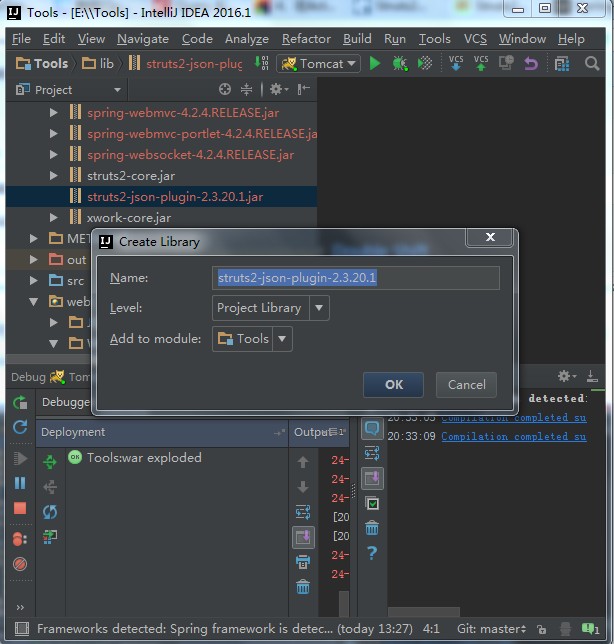The height and width of the screenshot is (644, 614).
Task: Open the File menu
Action: point(21,39)
